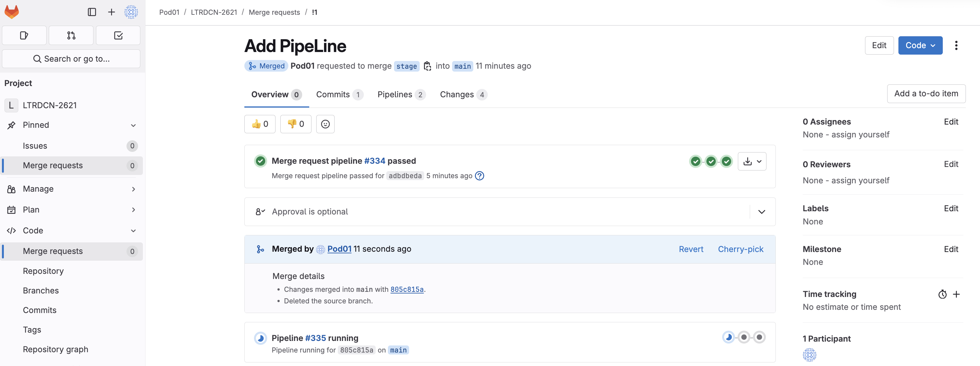This screenshot has height=366, width=980.
Task: Open the to-do list shortcut icon
Action: [118, 35]
